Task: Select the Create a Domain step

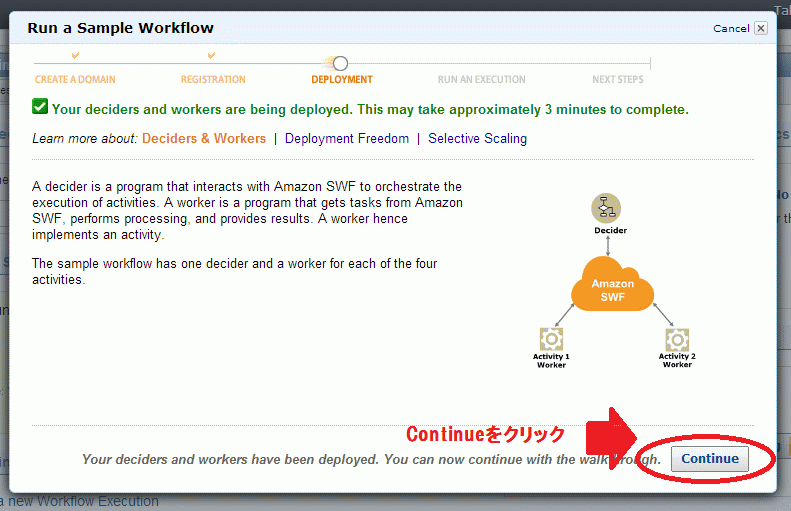Action: coord(75,79)
